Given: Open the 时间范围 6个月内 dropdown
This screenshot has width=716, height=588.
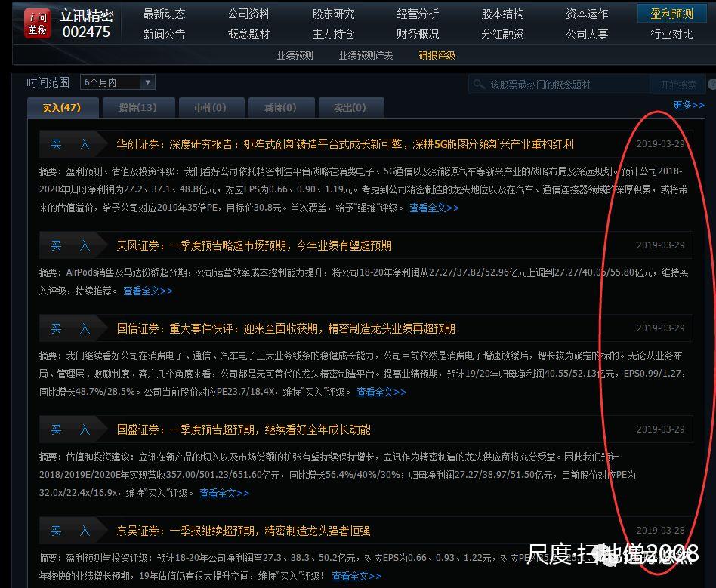Looking at the screenshot, I should [118, 82].
